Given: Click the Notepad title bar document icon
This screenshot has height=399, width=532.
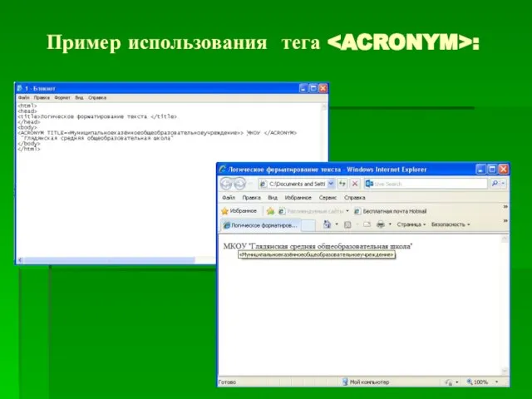Looking at the screenshot, I should click(20, 88).
